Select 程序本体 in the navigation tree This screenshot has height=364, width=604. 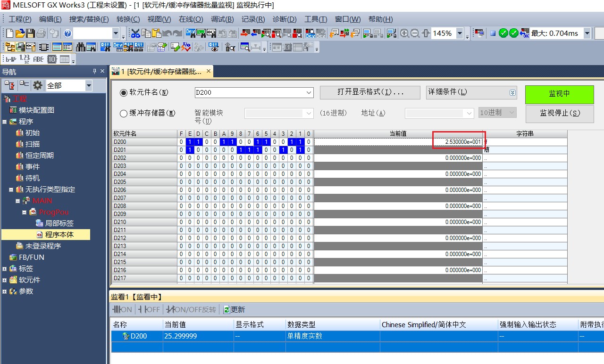pyautogui.click(x=59, y=235)
